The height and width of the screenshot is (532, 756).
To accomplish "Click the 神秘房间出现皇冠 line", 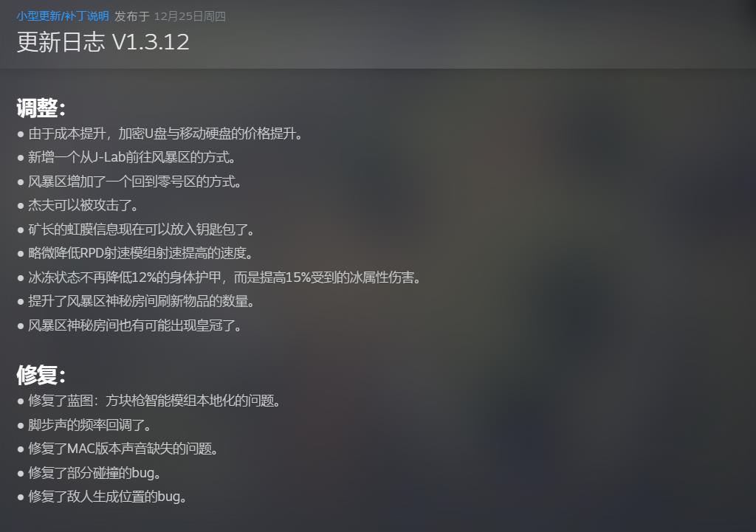I will [x=135, y=325].
